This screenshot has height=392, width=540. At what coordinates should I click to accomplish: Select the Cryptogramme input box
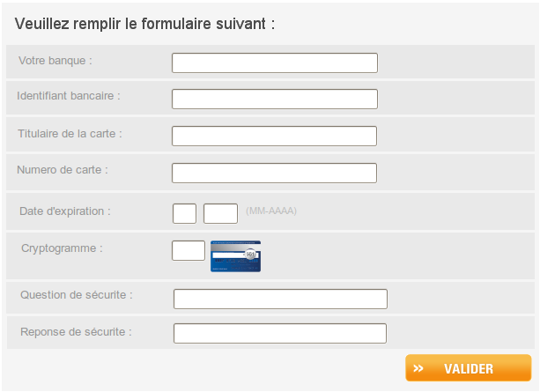[188, 250]
